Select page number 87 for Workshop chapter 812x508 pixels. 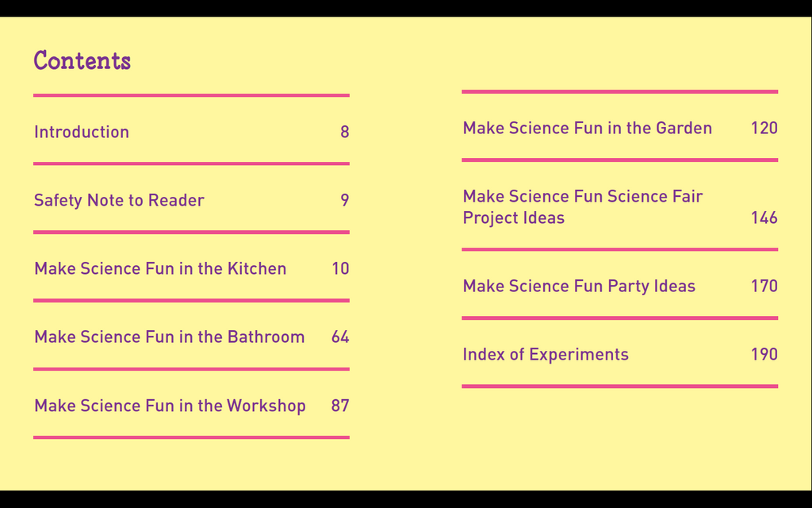pos(340,406)
